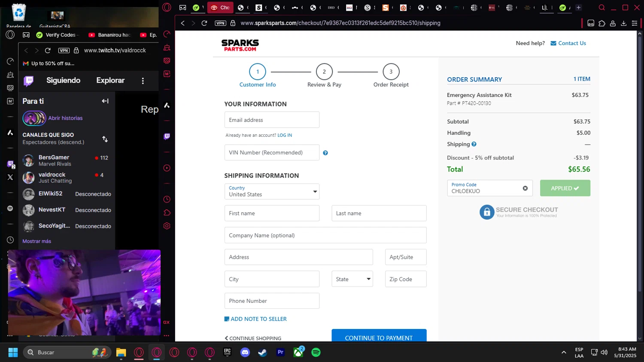Open the volume speaker tray icon
Viewport: 644px width, 362px height.
(x=604, y=353)
